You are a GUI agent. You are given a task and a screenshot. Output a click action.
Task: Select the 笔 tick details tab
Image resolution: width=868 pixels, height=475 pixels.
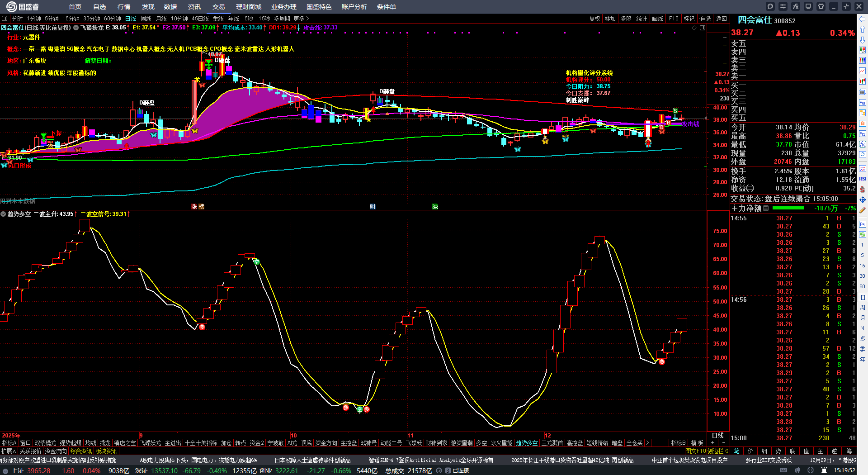click(x=736, y=451)
